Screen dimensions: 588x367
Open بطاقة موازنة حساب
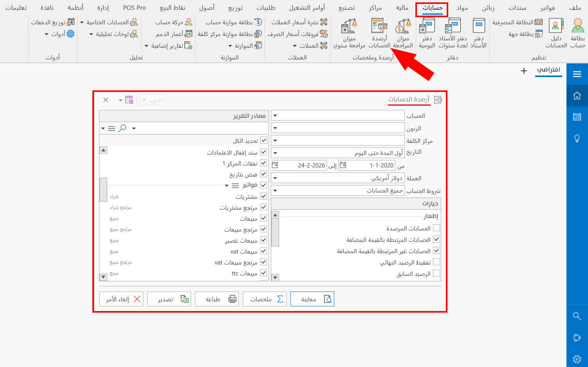pos(234,22)
